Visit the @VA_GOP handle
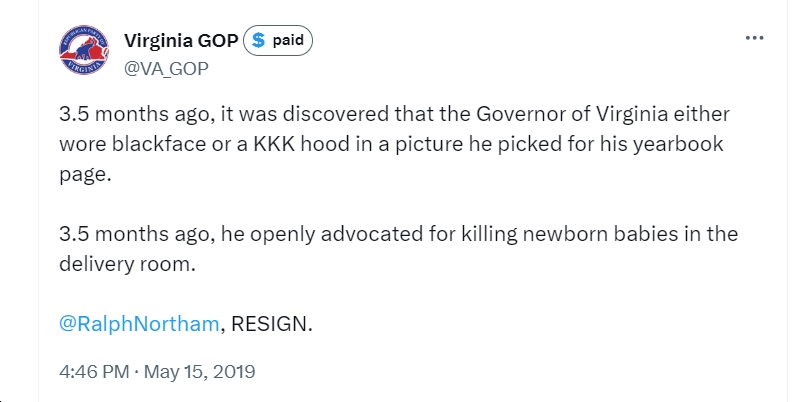Image resolution: width=810 pixels, height=402 pixels. pos(166,68)
